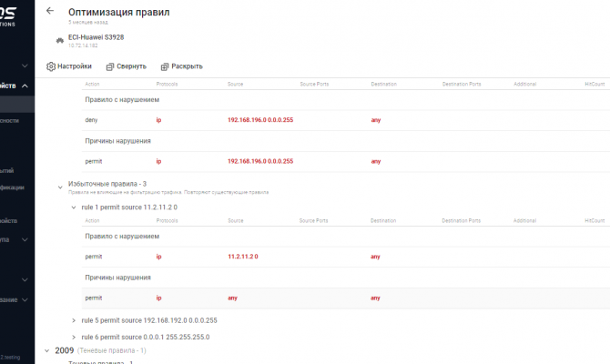Viewport: 610px width, 364px height.
Task: Click the '2009' group heading
Action: (65, 350)
